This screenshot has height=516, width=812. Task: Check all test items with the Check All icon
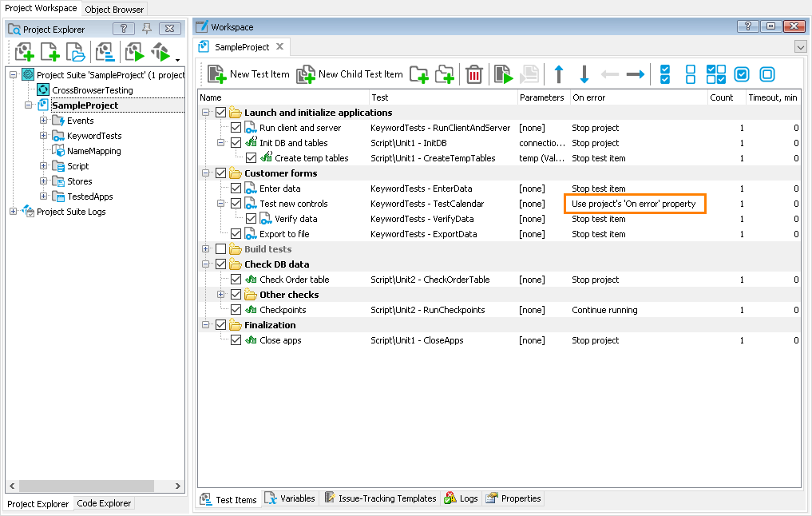[x=665, y=73]
